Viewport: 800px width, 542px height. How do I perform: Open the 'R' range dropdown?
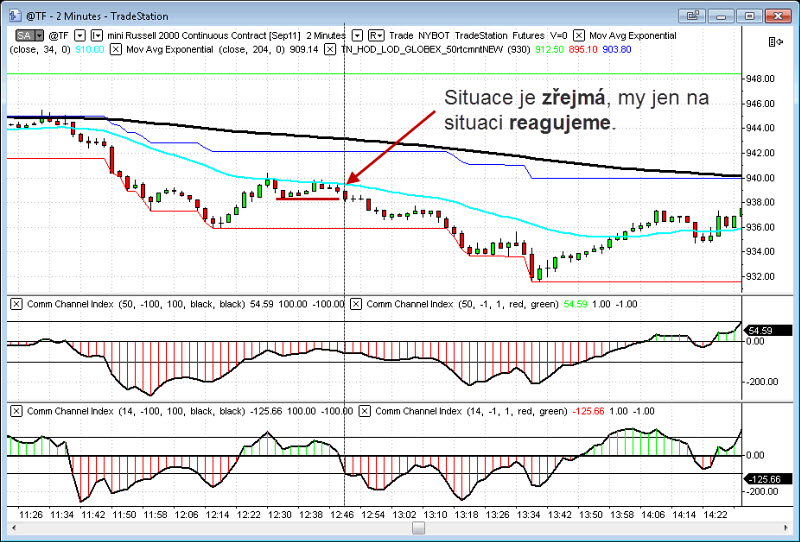[x=376, y=36]
